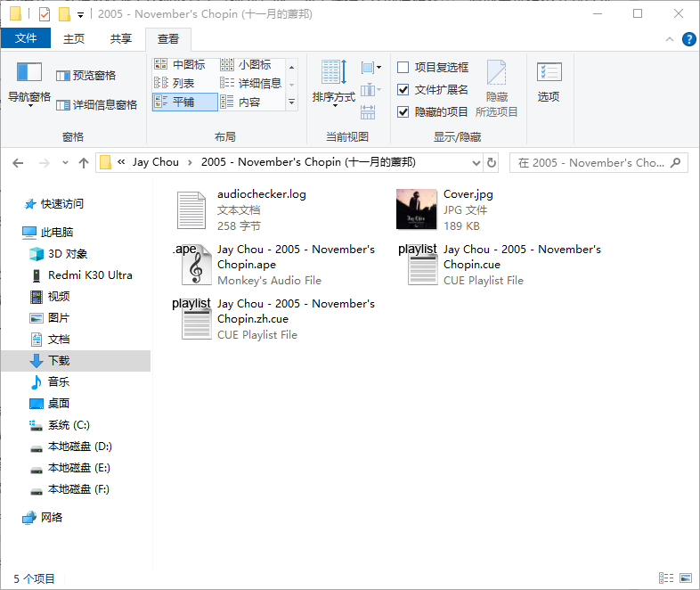Switch to Share (共享) ribbon tab
This screenshot has height=590, width=700.
pos(121,39)
